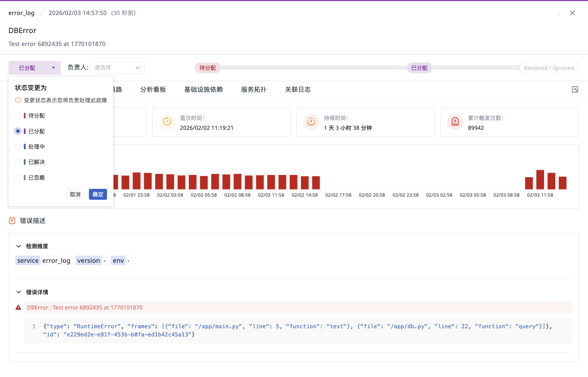Close the error detail panel

click(x=572, y=13)
